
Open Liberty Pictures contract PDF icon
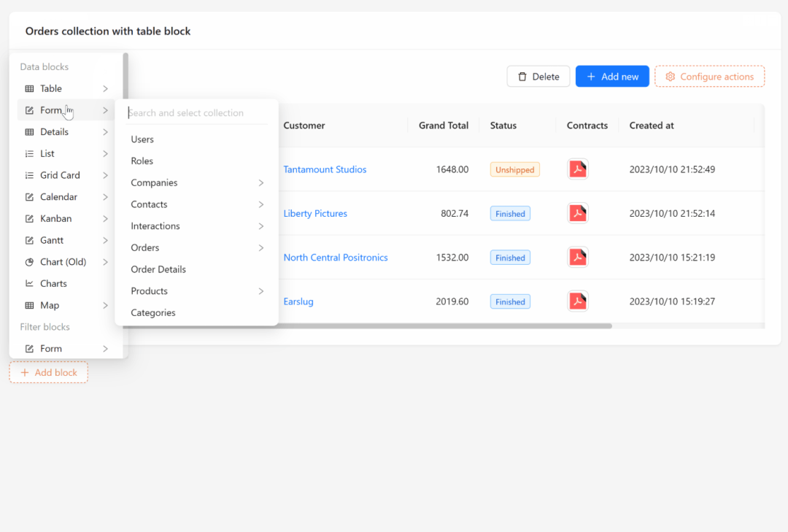[578, 213]
